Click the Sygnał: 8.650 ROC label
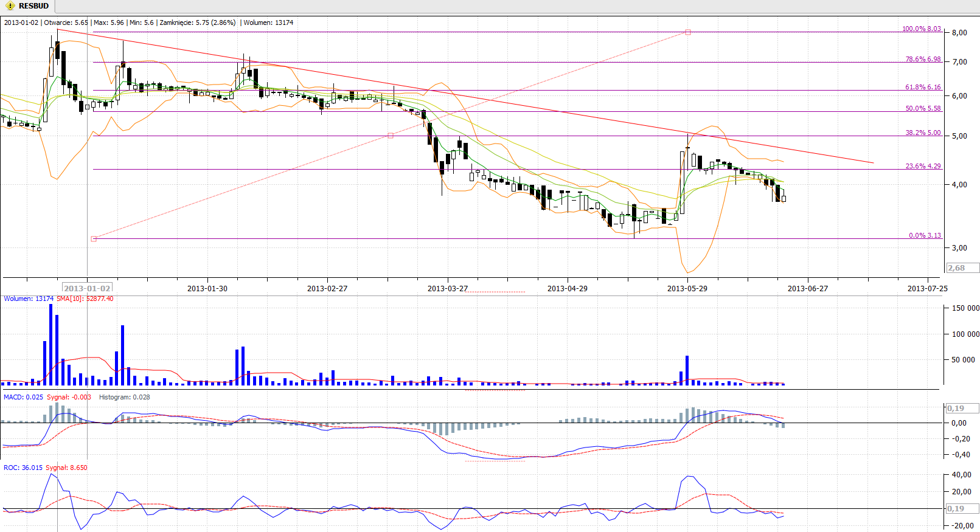 click(66, 468)
